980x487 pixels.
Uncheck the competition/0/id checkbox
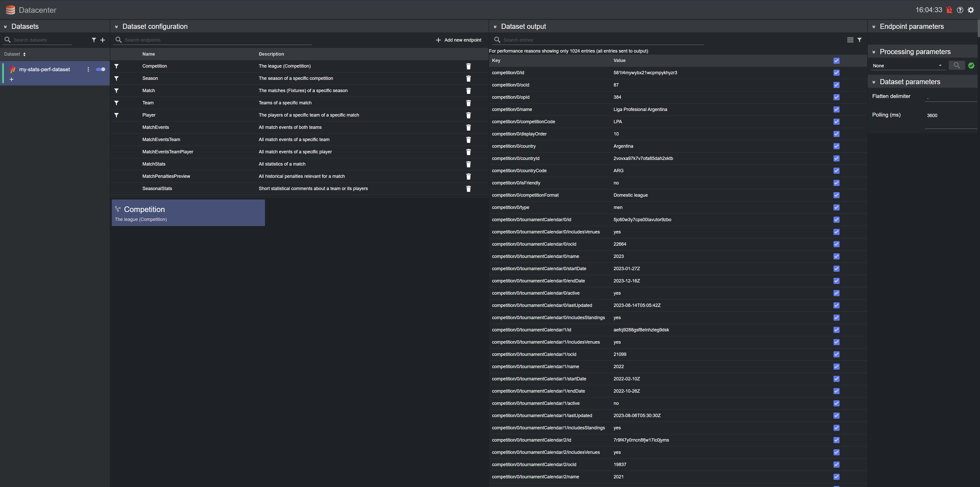(836, 73)
